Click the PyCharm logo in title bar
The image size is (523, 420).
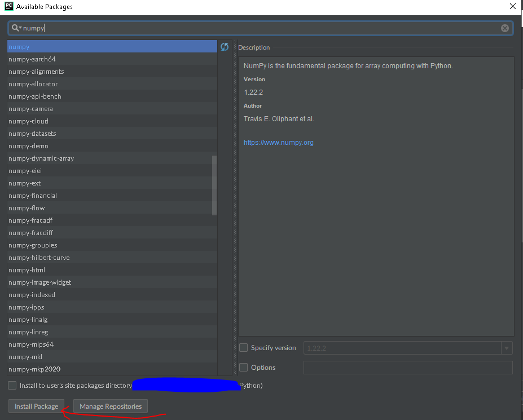(8, 6)
